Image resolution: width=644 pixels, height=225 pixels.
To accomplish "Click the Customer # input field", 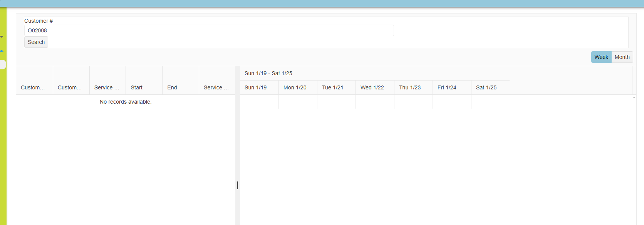I will click(208, 30).
